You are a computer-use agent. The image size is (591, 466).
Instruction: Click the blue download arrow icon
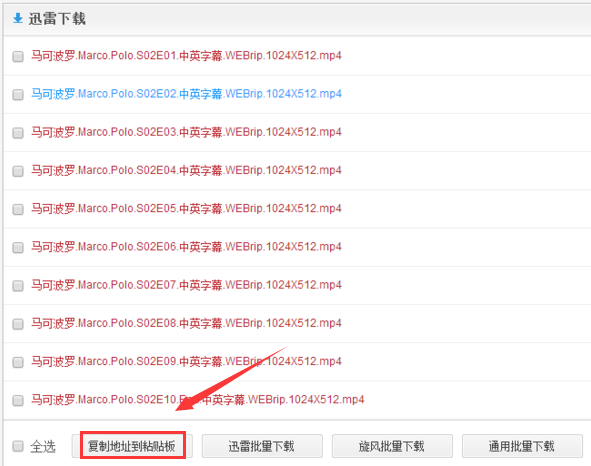click(18, 18)
